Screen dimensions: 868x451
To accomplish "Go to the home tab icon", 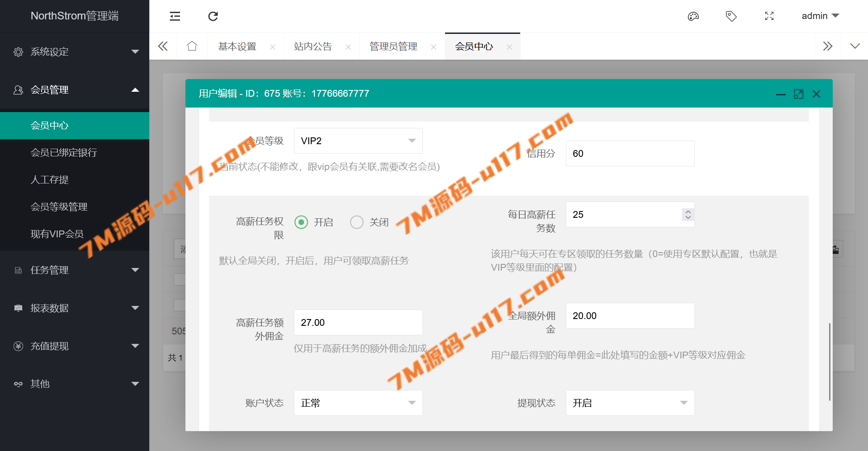I will pyautogui.click(x=192, y=46).
